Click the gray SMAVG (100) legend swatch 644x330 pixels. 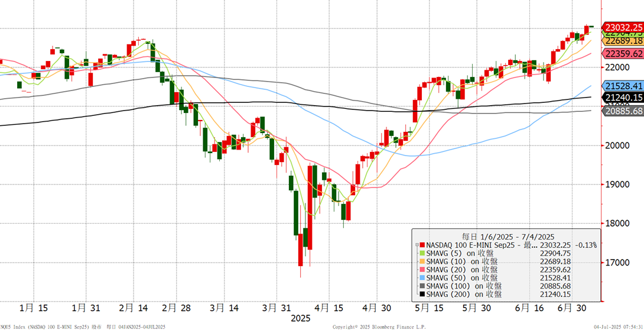click(x=422, y=286)
